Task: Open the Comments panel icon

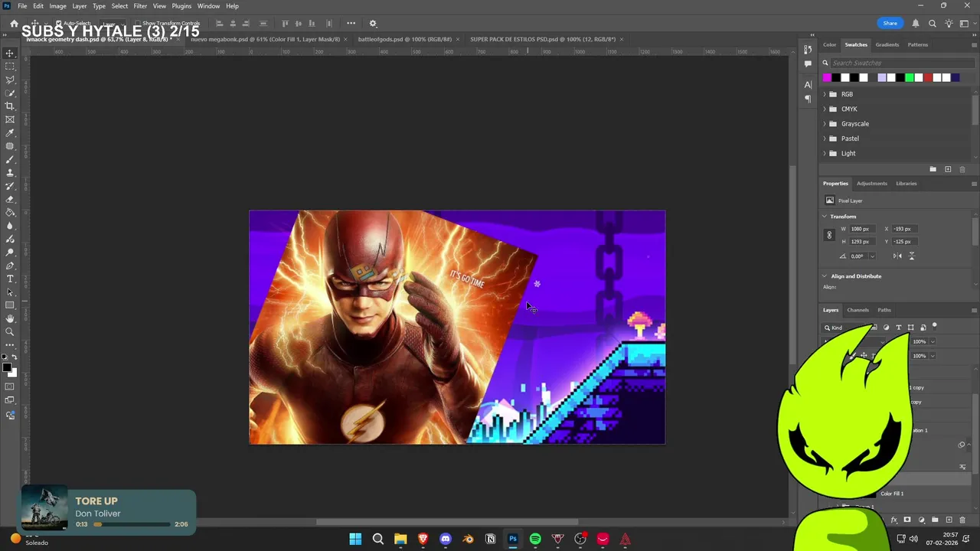Action: 808,64
